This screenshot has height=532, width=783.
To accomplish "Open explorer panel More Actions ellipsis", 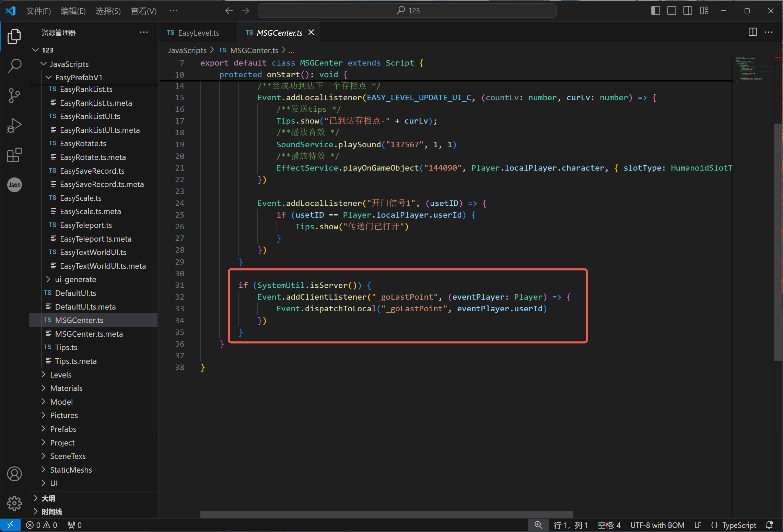I will 144,32.
